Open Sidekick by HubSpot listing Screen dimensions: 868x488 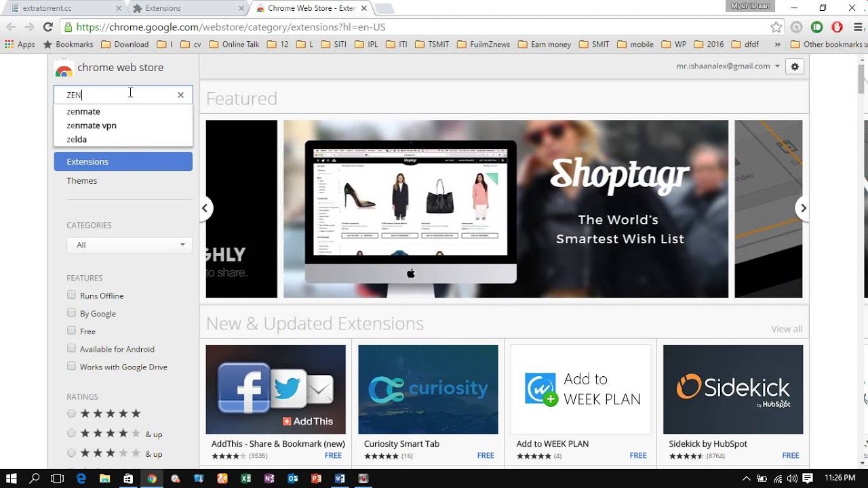[708, 444]
